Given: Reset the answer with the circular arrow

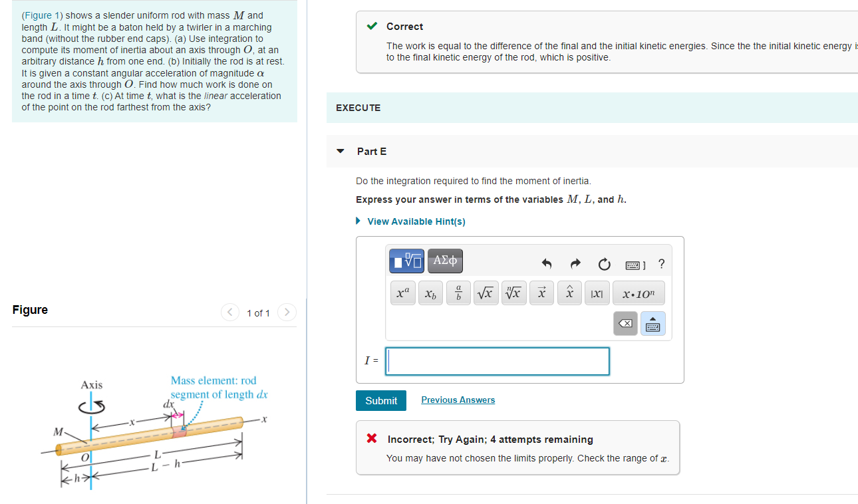Looking at the screenshot, I should pos(604,265).
